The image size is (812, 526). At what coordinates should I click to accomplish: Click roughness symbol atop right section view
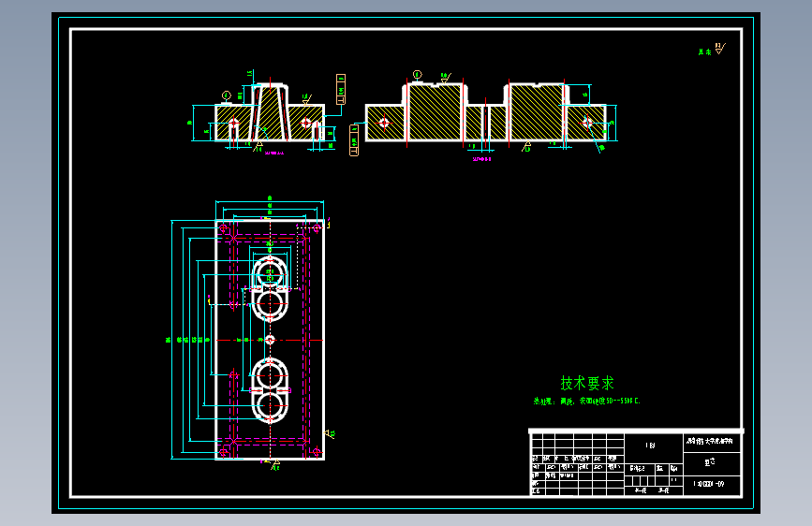click(446, 78)
